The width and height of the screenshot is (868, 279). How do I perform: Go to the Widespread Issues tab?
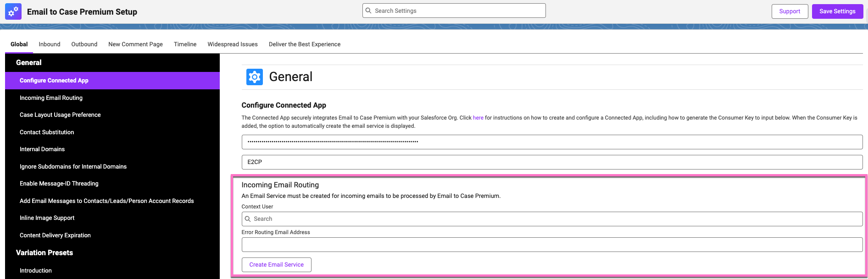click(x=233, y=44)
